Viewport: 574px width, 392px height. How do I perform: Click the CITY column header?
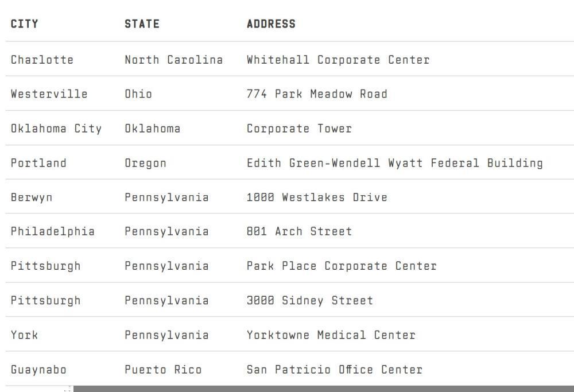[x=25, y=24]
